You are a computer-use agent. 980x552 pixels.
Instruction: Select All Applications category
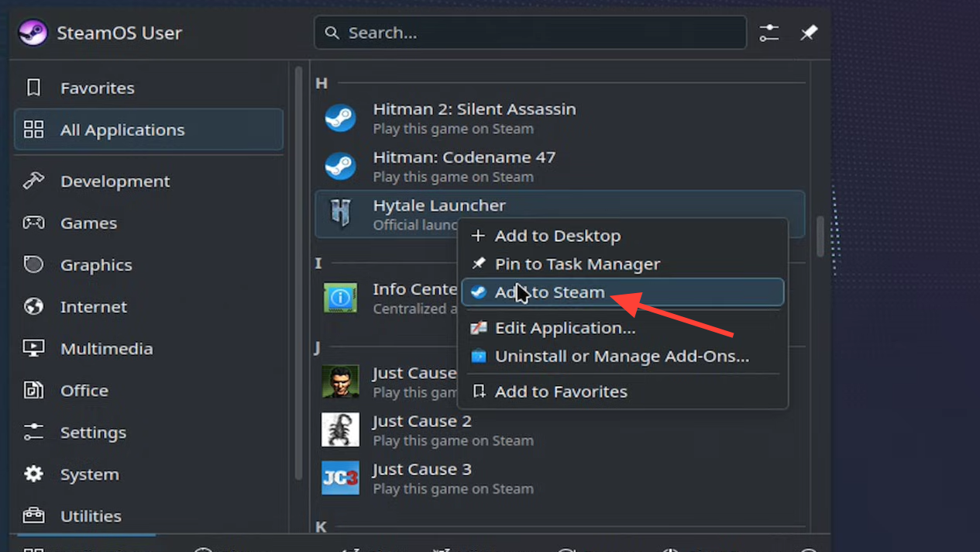(x=149, y=129)
